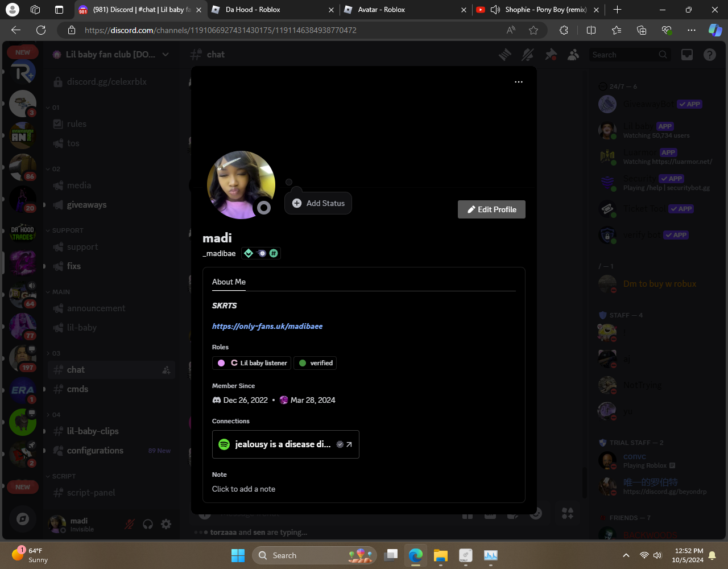Switch to the Da Hood - Roblox tab

tap(273, 10)
